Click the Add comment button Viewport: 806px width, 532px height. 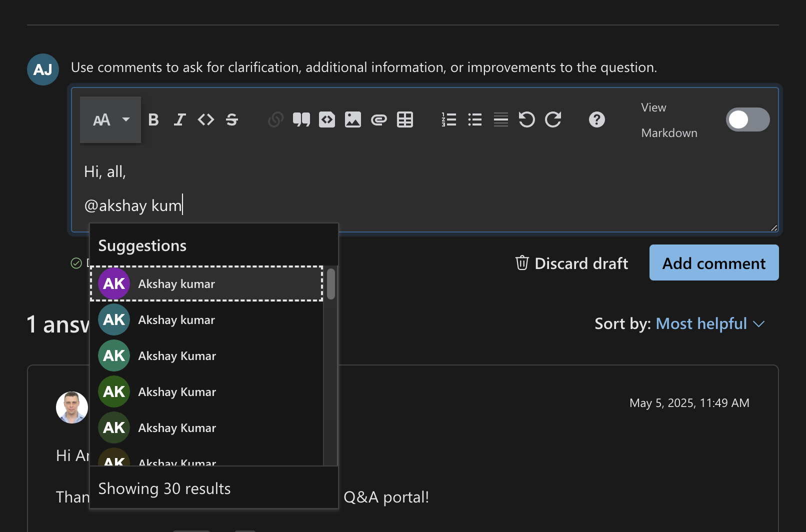pos(714,263)
